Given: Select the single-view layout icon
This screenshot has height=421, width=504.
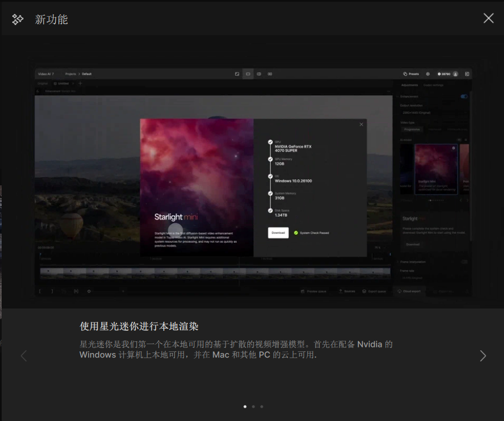Looking at the screenshot, I should [247, 74].
